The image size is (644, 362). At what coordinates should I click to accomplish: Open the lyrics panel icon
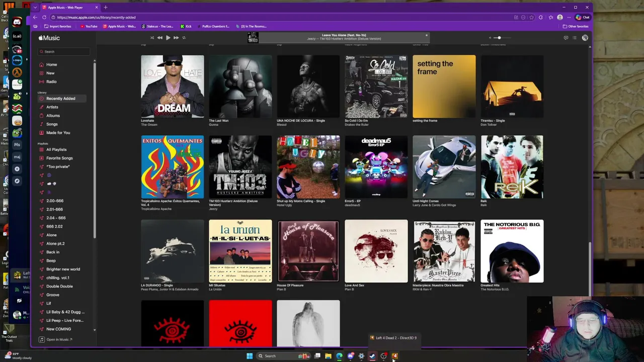click(x=566, y=38)
